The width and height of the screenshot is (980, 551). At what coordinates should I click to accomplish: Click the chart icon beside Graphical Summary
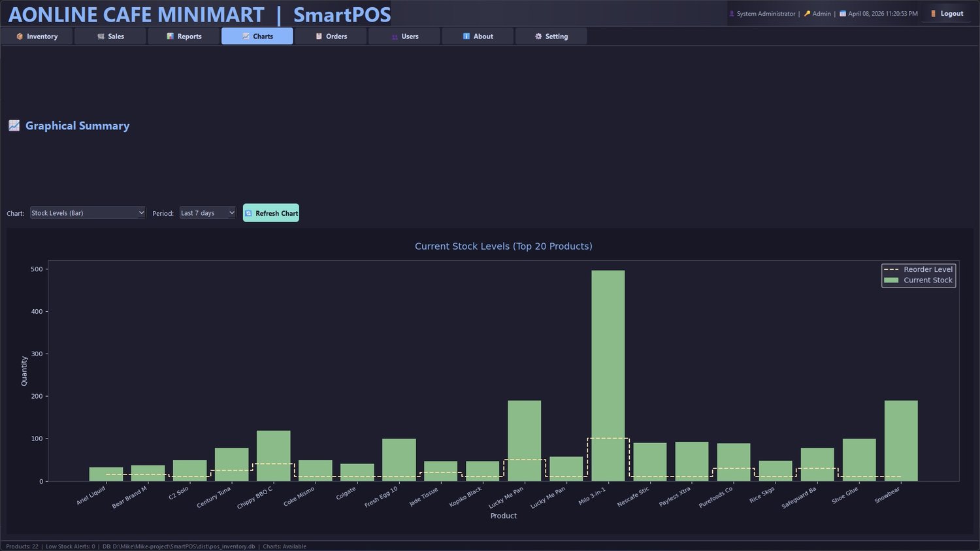coord(14,125)
